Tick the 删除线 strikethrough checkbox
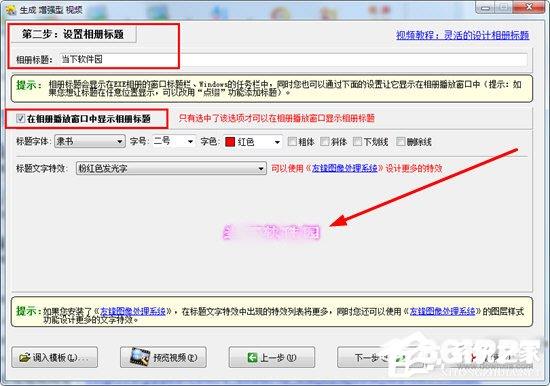Image resolution: width=550 pixels, height=386 pixels. (401, 141)
